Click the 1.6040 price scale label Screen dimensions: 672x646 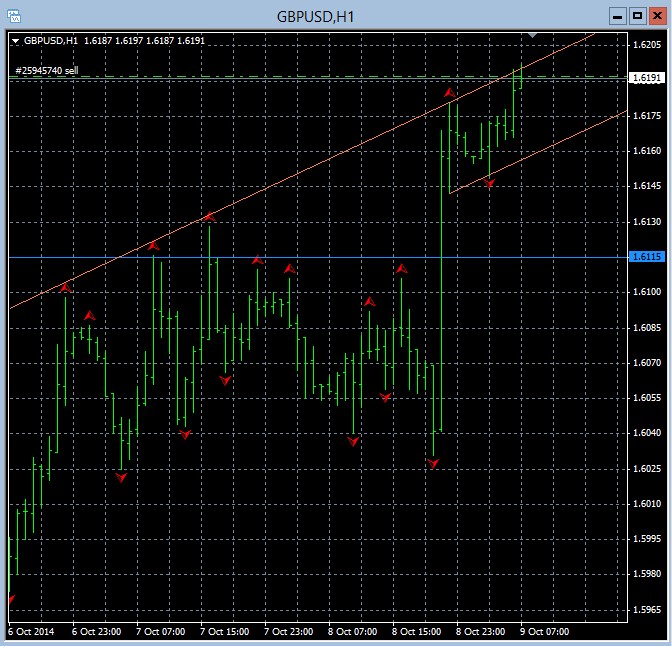(x=647, y=433)
